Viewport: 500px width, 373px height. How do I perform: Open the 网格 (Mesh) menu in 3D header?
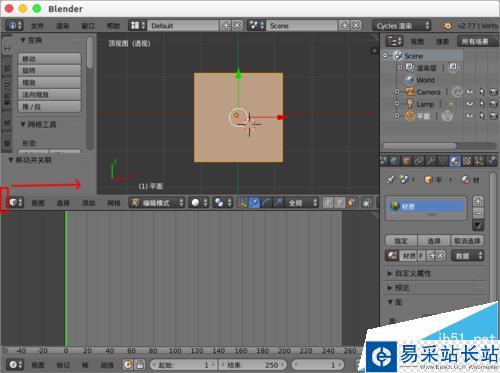pos(114,203)
